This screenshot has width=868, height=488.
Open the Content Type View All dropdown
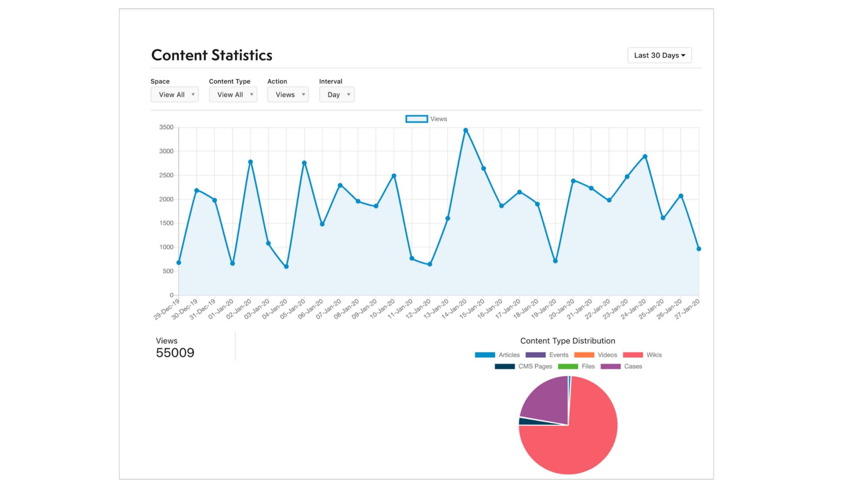pos(233,94)
